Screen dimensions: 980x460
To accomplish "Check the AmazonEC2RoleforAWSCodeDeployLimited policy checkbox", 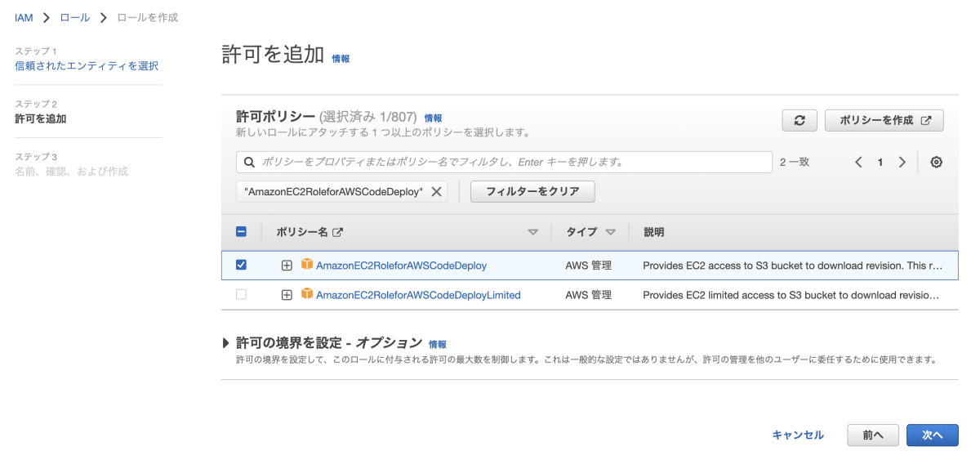I will [241, 294].
